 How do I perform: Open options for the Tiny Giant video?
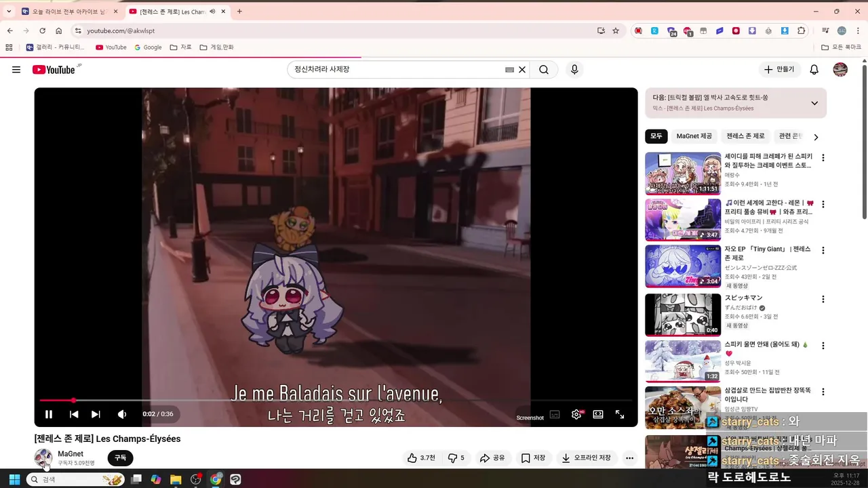point(823,251)
